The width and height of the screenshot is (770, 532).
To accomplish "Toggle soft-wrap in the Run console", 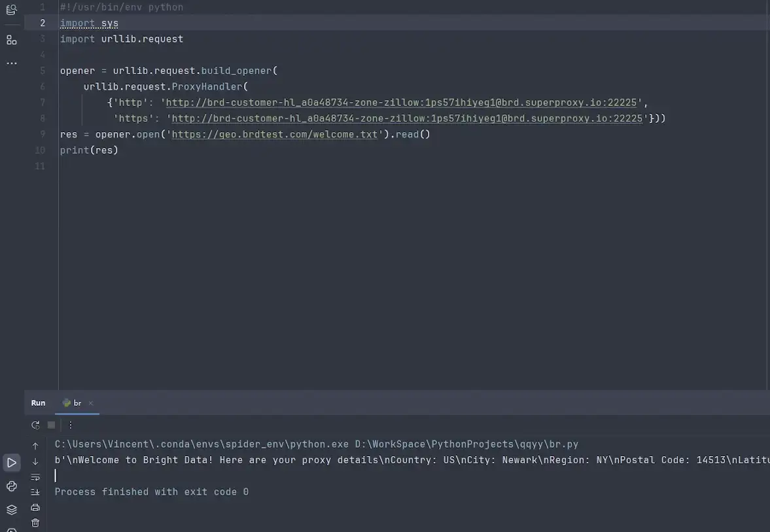I will point(35,477).
